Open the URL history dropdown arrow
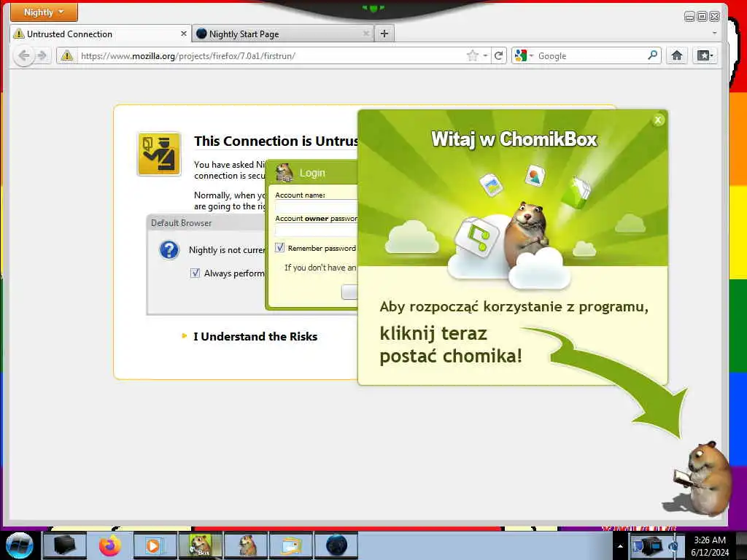747x560 pixels. click(x=485, y=55)
